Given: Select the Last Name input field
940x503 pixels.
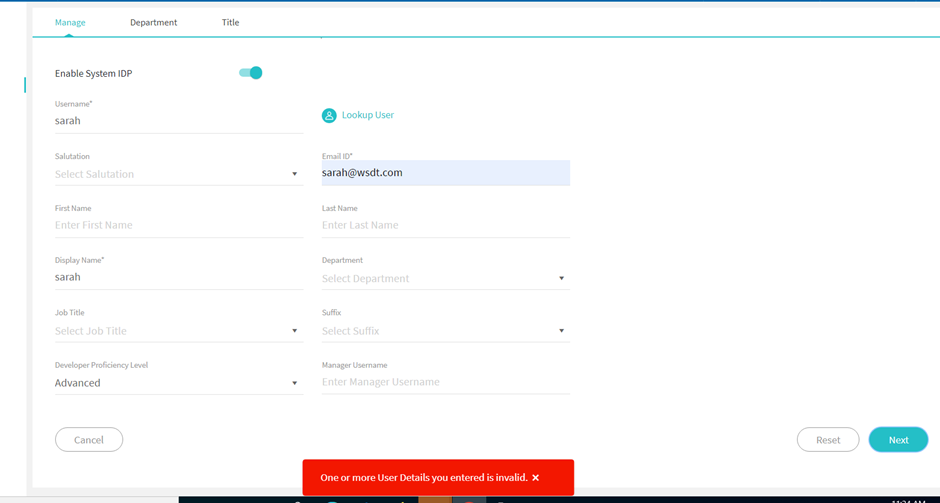Looking at the screenshot, I should (445, 226).
